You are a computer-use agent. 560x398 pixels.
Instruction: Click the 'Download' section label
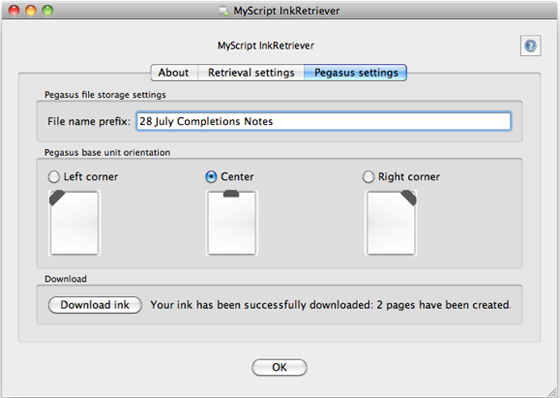(65, 279)
